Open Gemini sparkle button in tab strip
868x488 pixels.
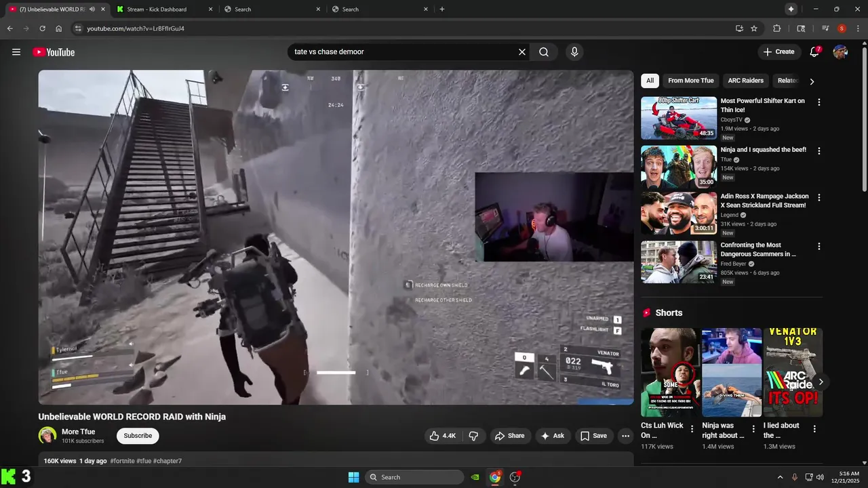click(791, 9)
